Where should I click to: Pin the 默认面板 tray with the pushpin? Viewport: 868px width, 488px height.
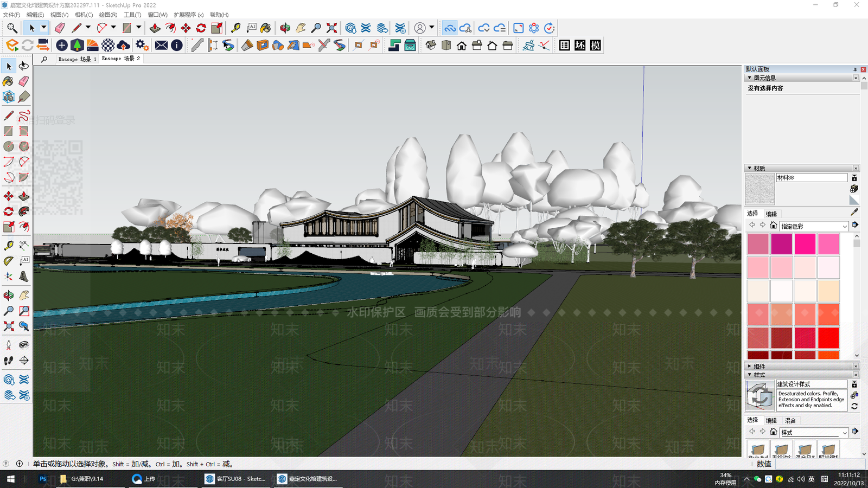point(855,69)
